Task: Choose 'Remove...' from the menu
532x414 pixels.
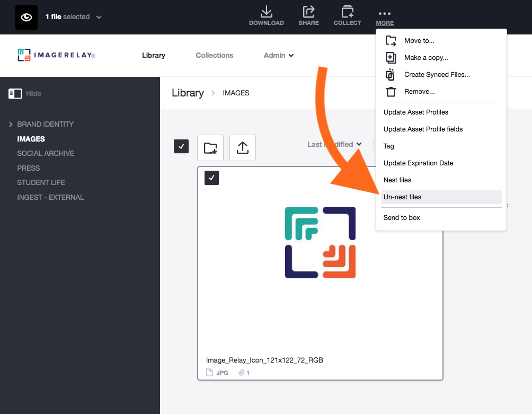Action: coord(441,92)
